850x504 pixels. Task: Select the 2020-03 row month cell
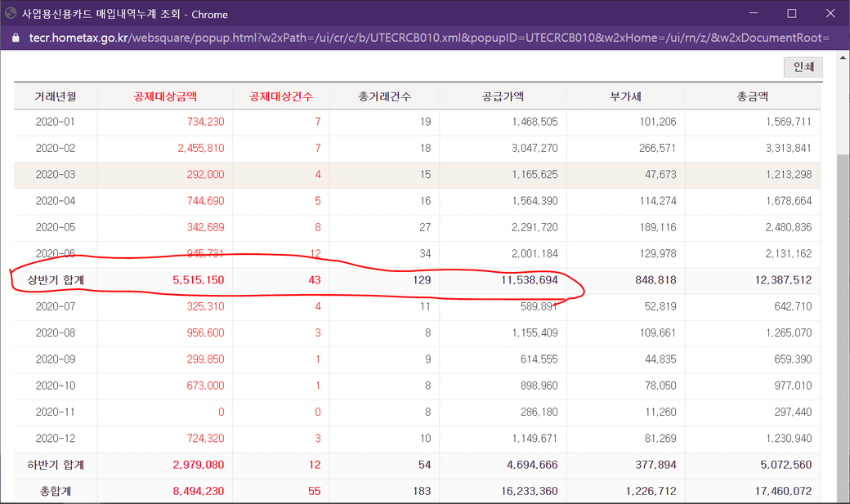point(56,175)
